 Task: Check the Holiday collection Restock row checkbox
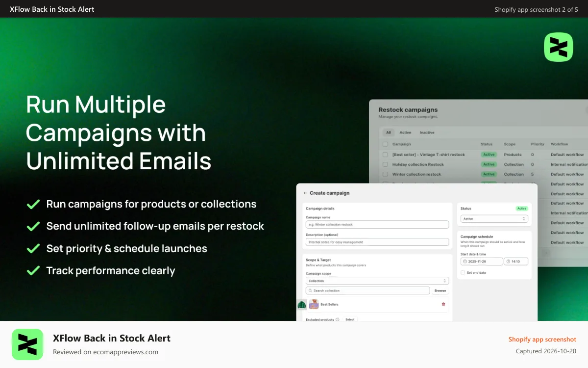point(385,164)
